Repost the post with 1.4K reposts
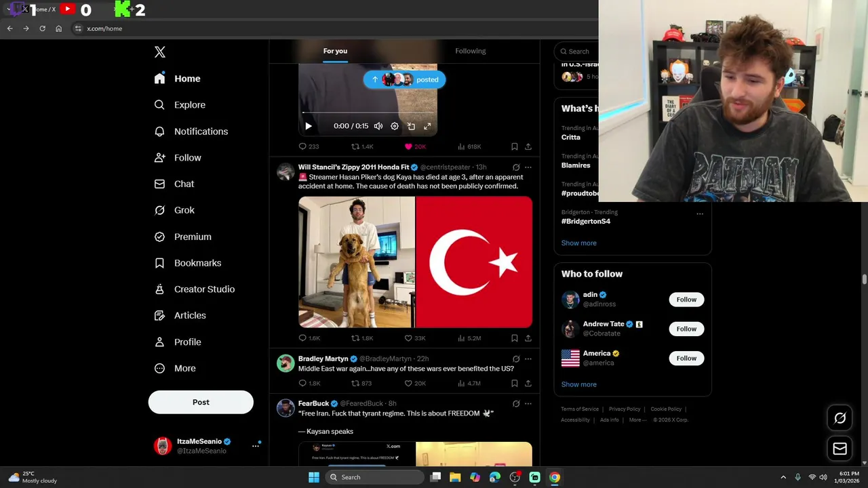Screen dimensions: 868x488 click(362, 146)
